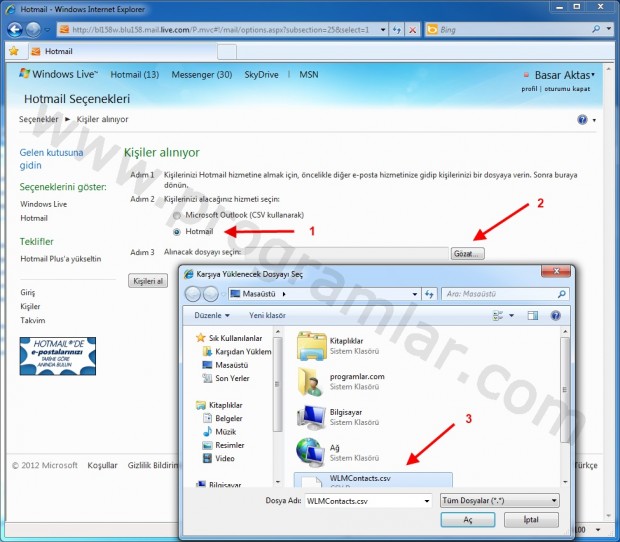620x542 pixels.
Task: Select Masaüstü in the navigation tree
Action: point(225,365)
